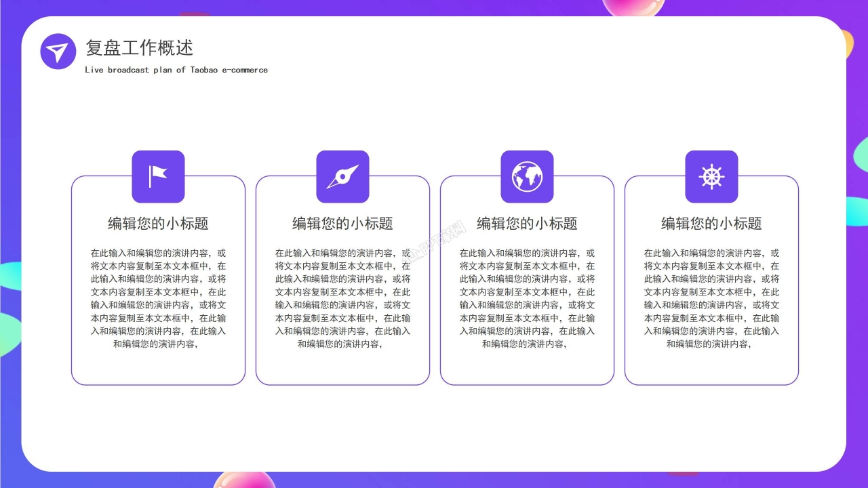The width and height of the screenshot is (868, 488).
Task: Select the ship wheel icon on the fourth card
Action: (x=711, y=177)
